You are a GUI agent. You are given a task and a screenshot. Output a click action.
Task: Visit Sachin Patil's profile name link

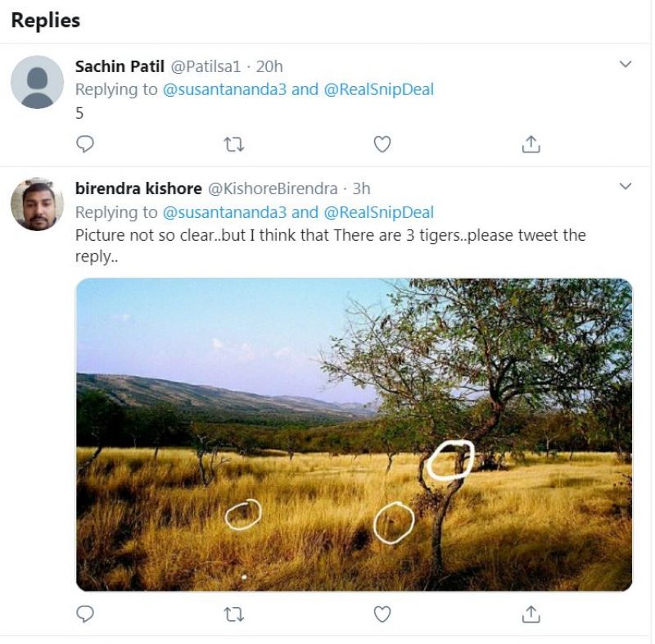pyautogui.click(x=120, y=66)
